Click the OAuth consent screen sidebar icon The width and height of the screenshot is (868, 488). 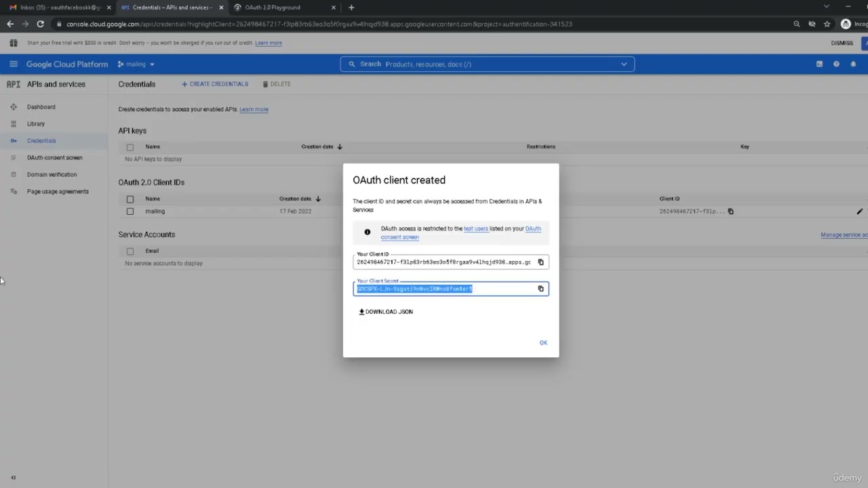[x=14, y=158]
